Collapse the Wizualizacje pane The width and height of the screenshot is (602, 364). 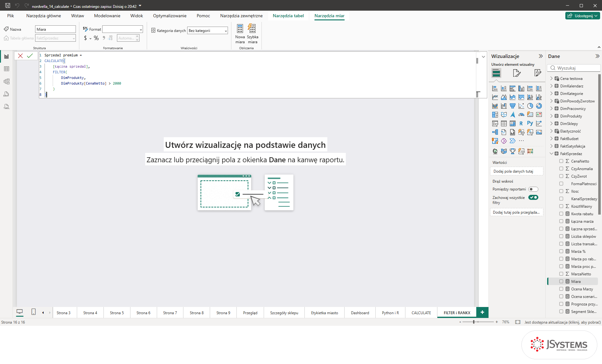(541, 56)
